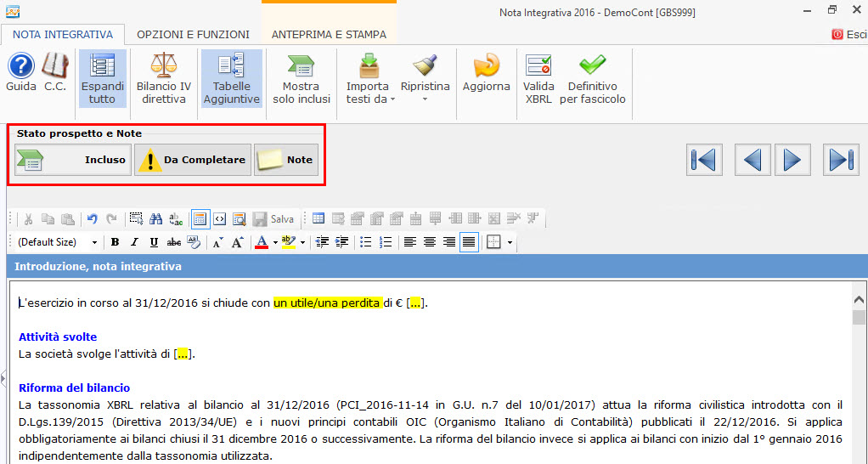Click the Salva save button
This screenshot has width=868, height=464.
[273, 218]
